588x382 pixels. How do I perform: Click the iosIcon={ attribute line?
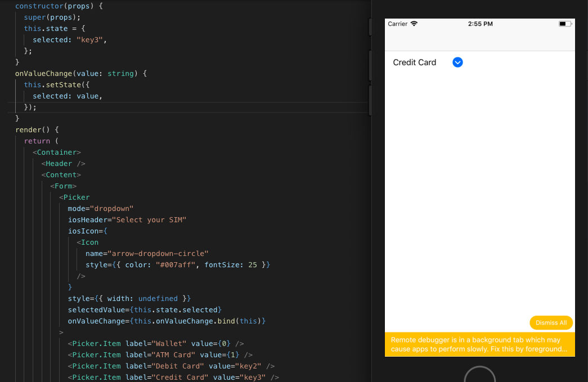coord(87,231)
